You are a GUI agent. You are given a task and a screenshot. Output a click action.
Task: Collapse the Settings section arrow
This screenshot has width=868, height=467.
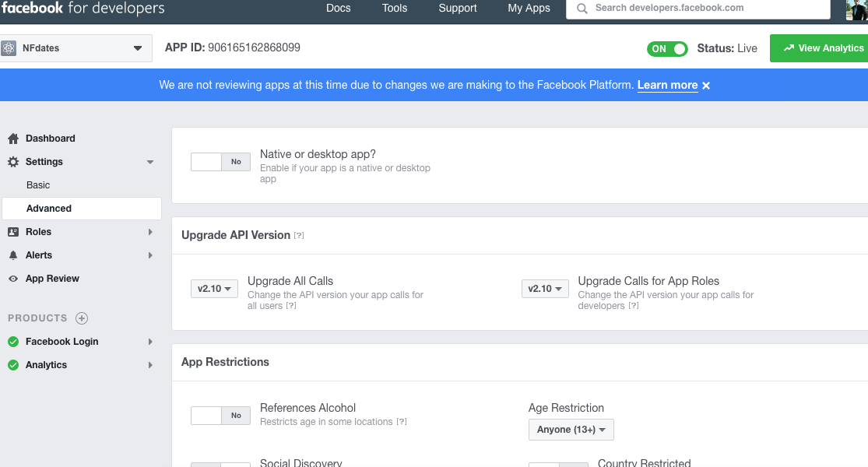tap(150, 162)
